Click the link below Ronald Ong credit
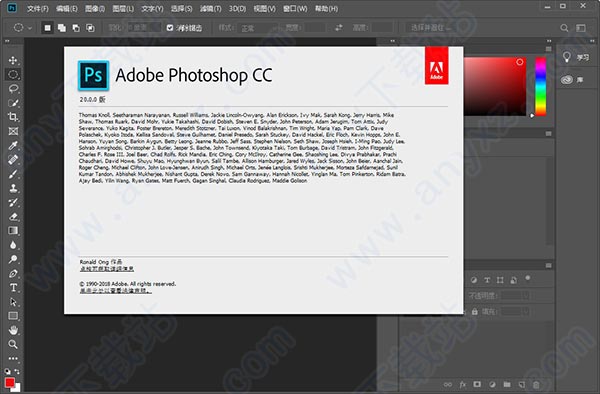Screen dimensions: 600x394 107,269
